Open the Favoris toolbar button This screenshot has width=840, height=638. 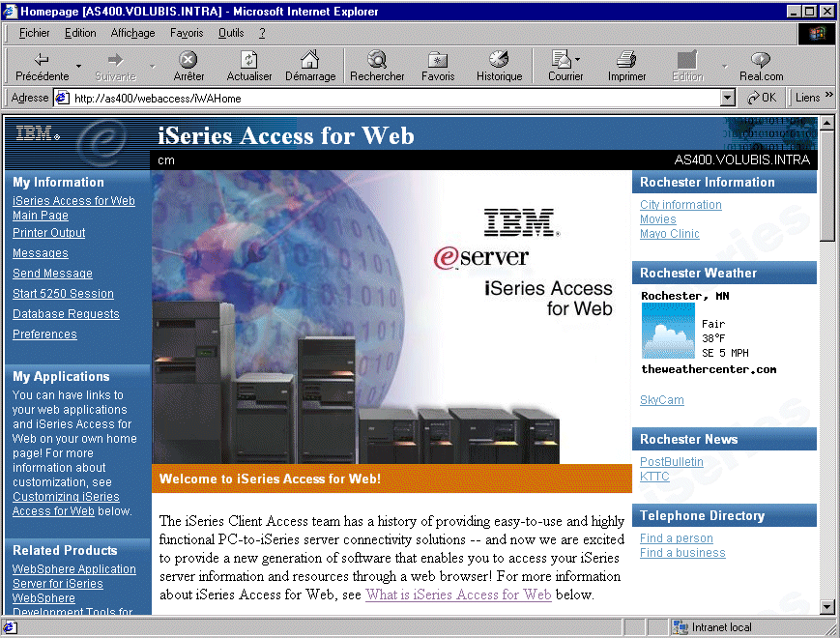(x=438, y=66)
